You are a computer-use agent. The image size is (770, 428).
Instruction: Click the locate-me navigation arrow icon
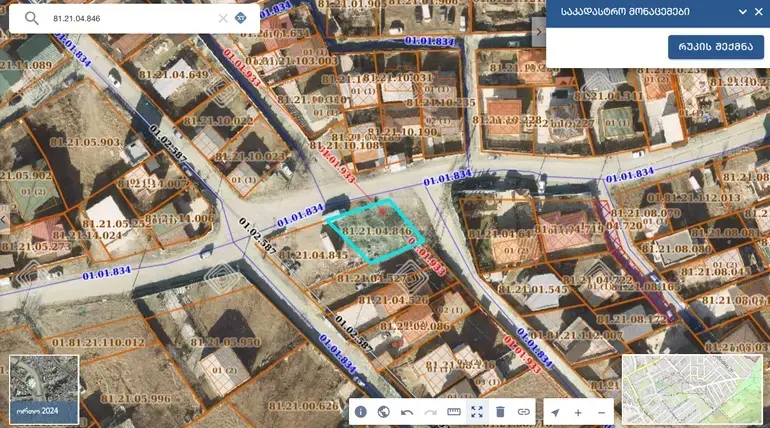coord(555,412)
